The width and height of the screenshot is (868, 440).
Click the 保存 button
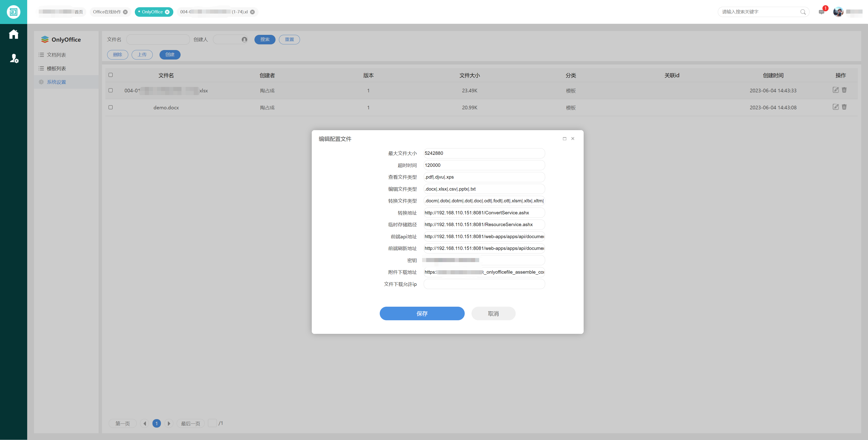point(422,313)
